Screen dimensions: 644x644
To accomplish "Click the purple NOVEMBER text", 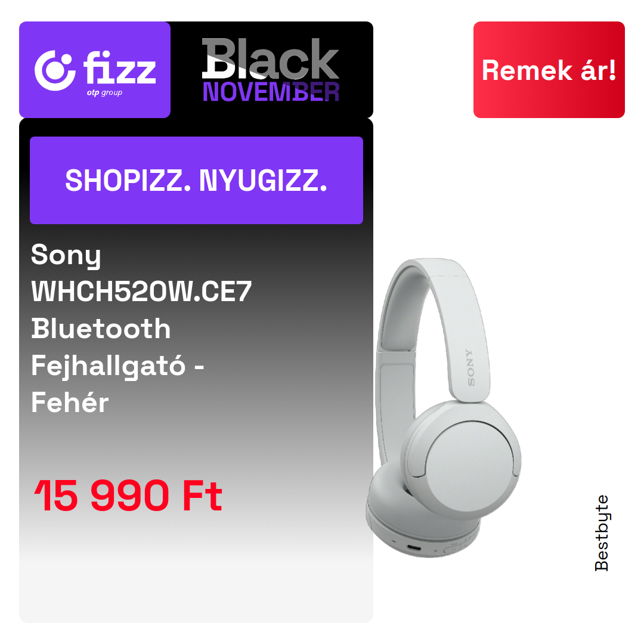I will [271, 92].
